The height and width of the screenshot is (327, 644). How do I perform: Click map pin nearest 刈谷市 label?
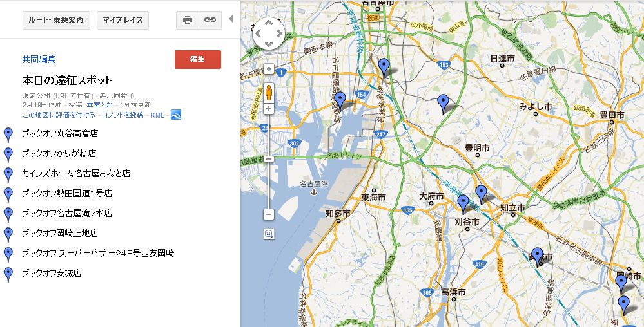pyautogui.click(x=463, y=204)
